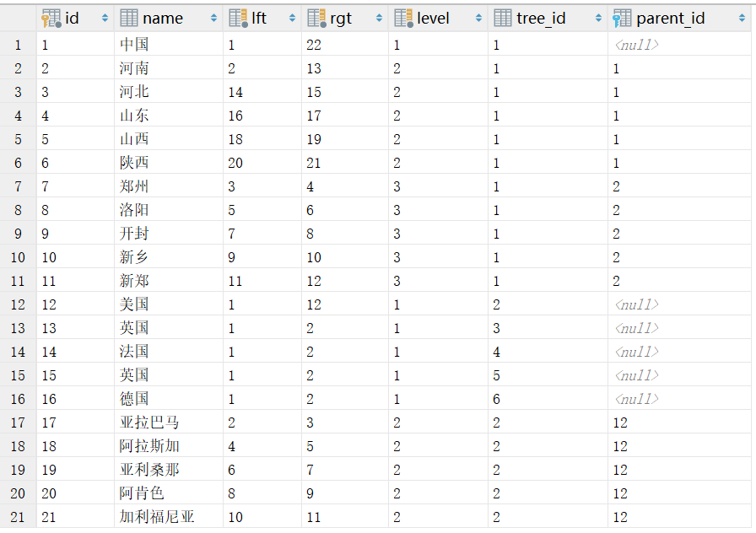Select the name cell 英国 in row 15
Image resolution: width=756 pixels, height=533 pixels.
coord(168,375)
